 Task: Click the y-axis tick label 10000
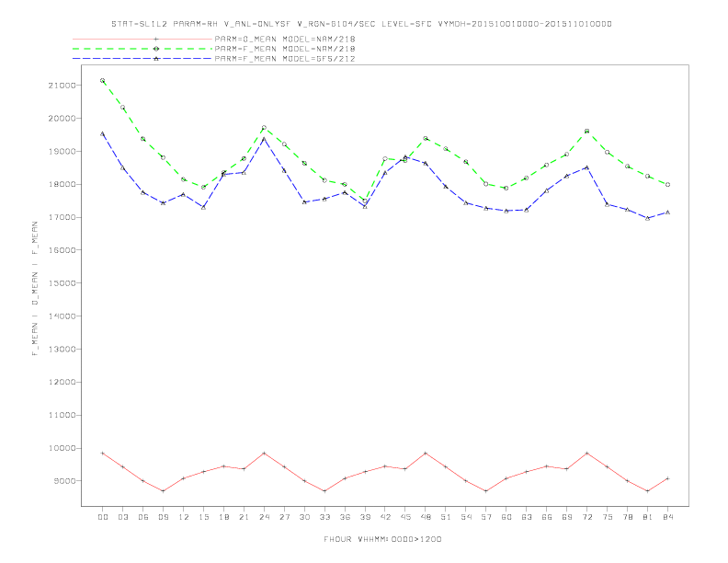[x=63, y=448]
